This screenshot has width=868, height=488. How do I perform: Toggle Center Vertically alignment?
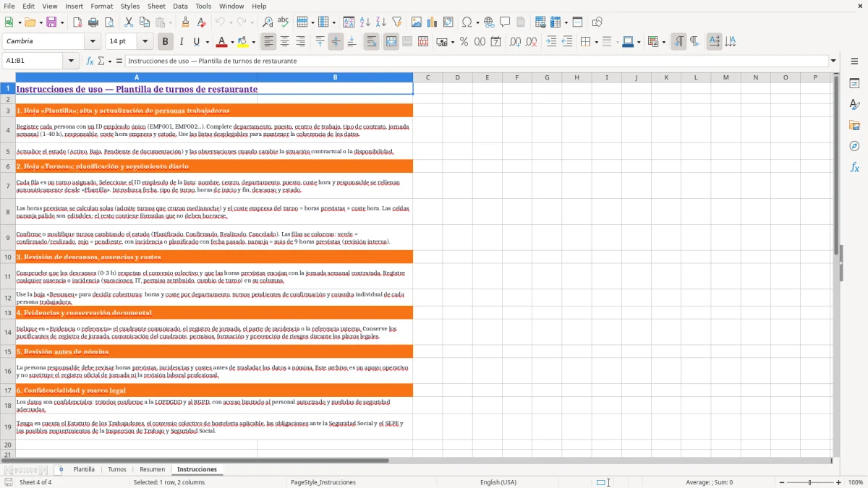click(x=336, y=42)
